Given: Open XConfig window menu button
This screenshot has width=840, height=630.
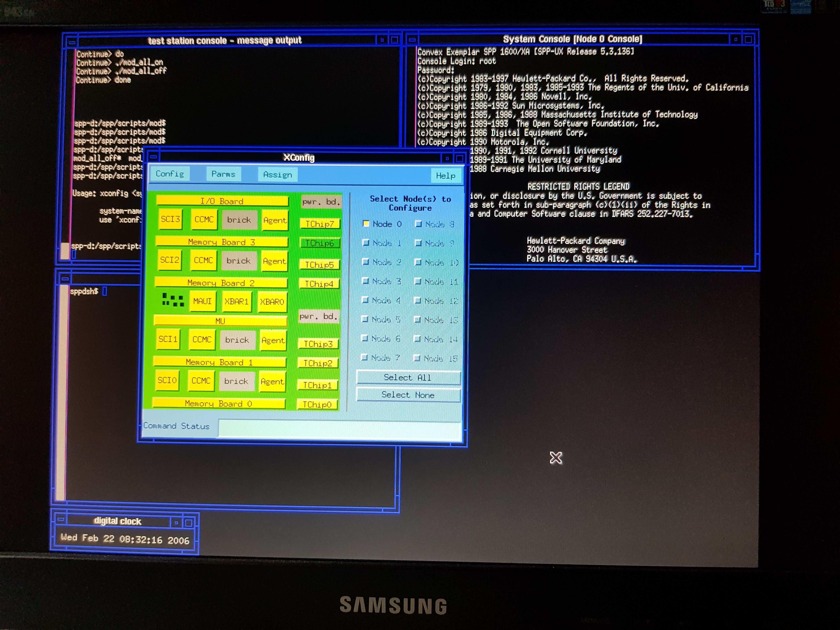Looking at the screenshot, I should (153, 156).
